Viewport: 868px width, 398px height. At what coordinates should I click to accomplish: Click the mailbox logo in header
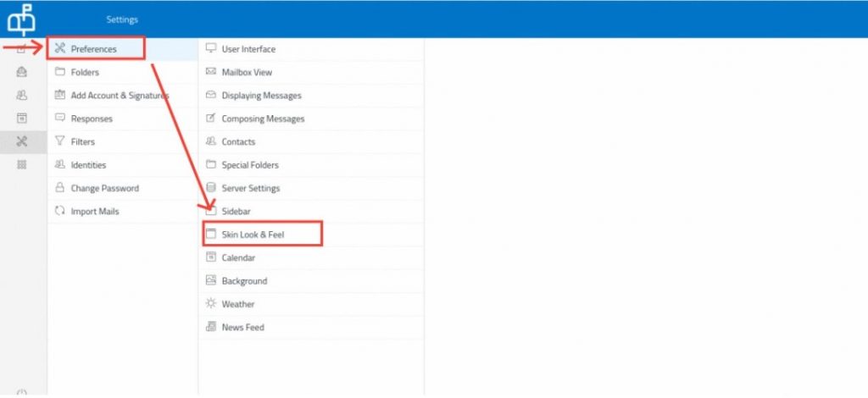tap(22, 18)
